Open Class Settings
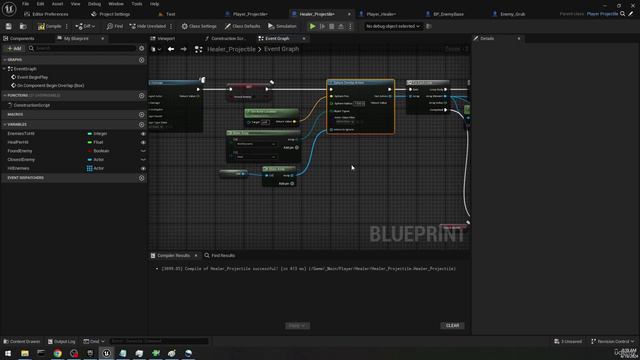 click(x=199, y=26)
